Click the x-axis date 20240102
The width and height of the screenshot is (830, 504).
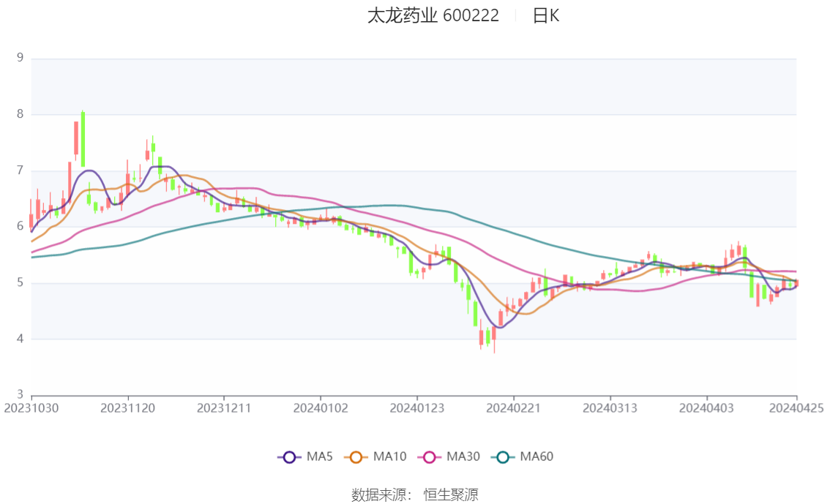click(x=321, y=408)
